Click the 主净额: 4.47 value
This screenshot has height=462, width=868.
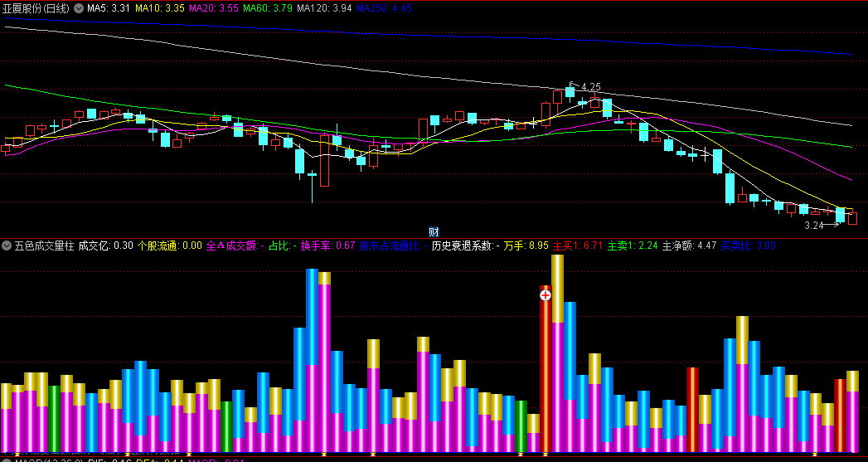(689, 246)
